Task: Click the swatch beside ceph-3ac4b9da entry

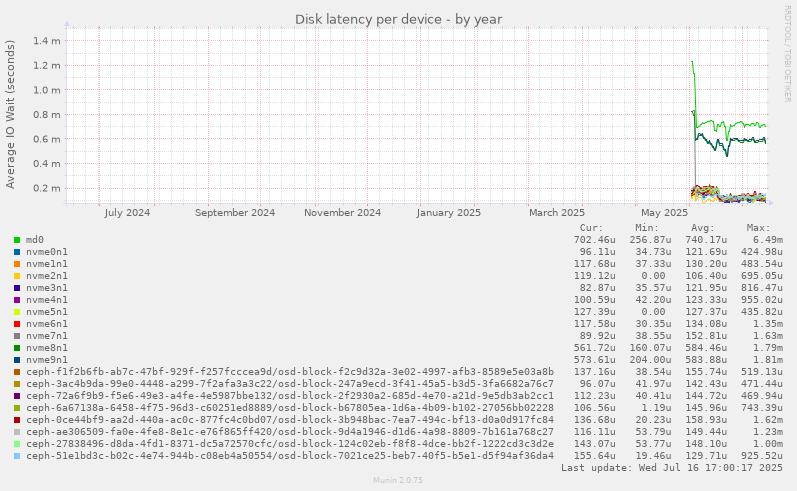Action: (17, 384)
